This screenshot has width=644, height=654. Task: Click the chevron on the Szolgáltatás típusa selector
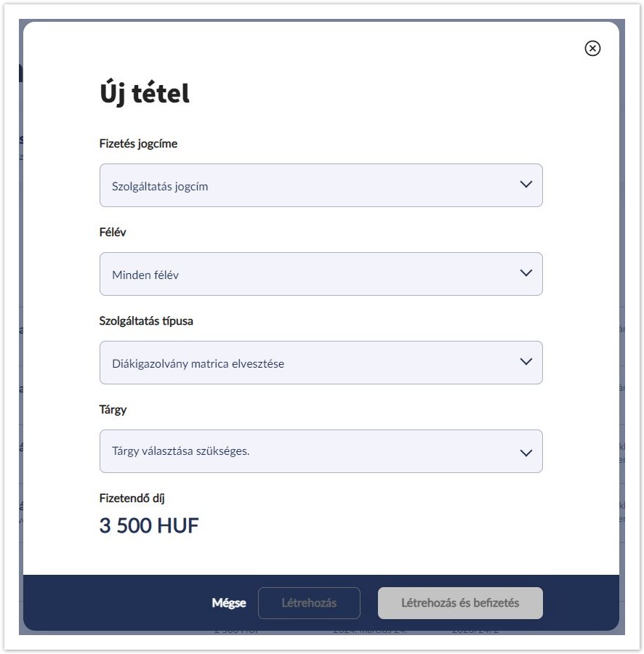(x=526, y=363)
